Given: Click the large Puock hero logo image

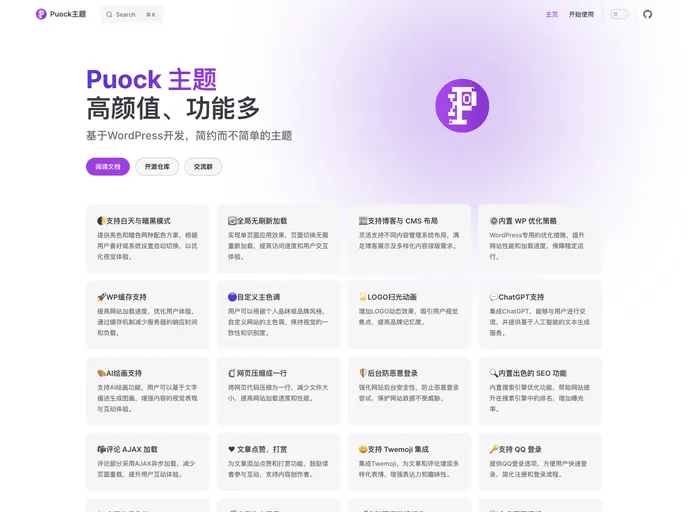Looking at the screenshot, I should (462, 106).
